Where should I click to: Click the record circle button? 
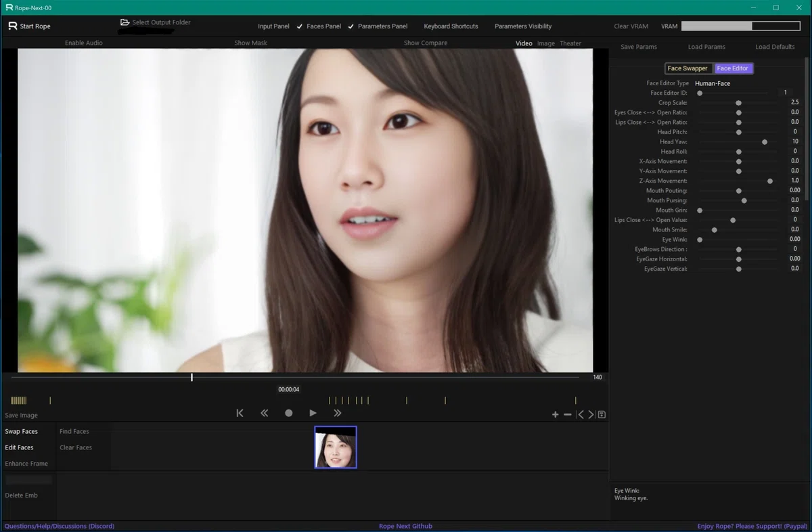coord(289,413)
